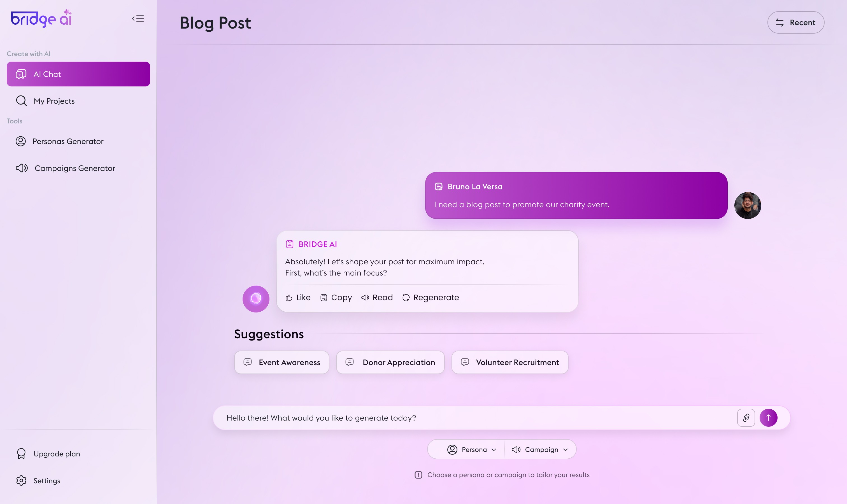Open Personas Generator tool
Screen dimensions: 847x504
[x=68, y=141]
